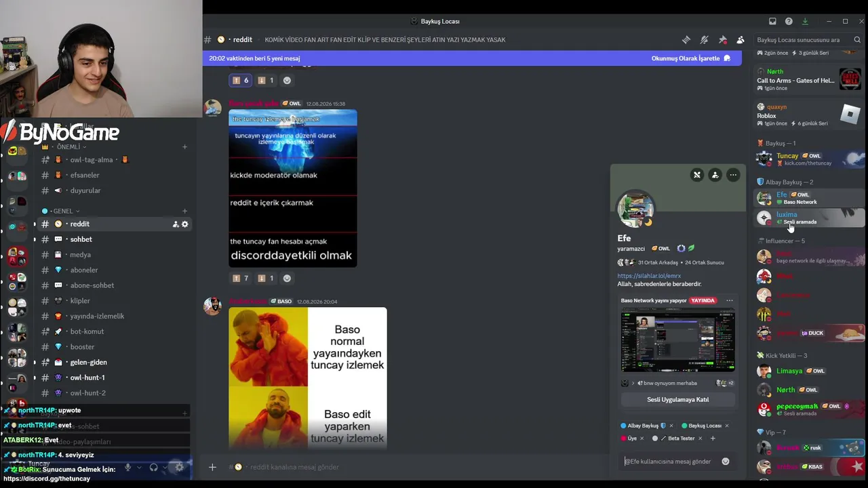Downvote the top message with 1 vote
This screenshot has height=488, width=868.
point(267,80)
